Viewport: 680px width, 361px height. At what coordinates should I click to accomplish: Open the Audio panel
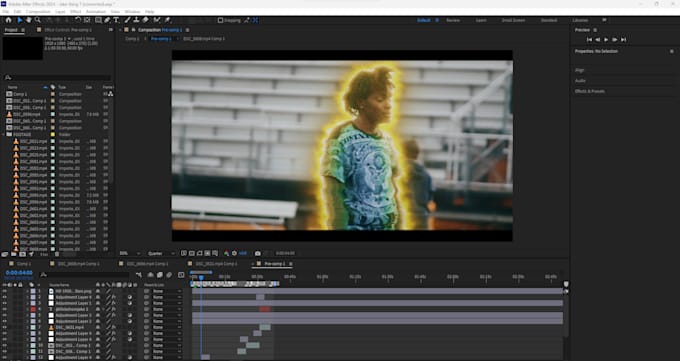580,81
